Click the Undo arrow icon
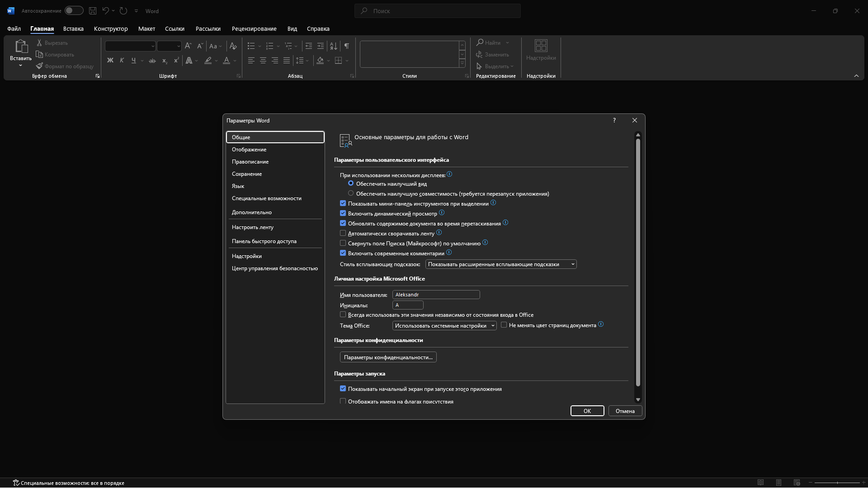868x488 pixels. click(105, 11)
